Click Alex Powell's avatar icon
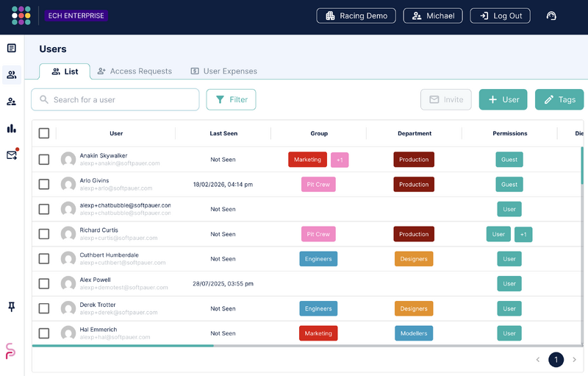The width and height of the screenshot is (588, 376). (68, 284)
